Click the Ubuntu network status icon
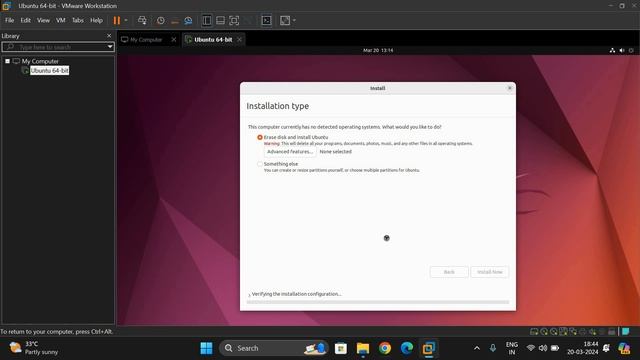Viewport: 640px width, 360px height. point(612,50)
